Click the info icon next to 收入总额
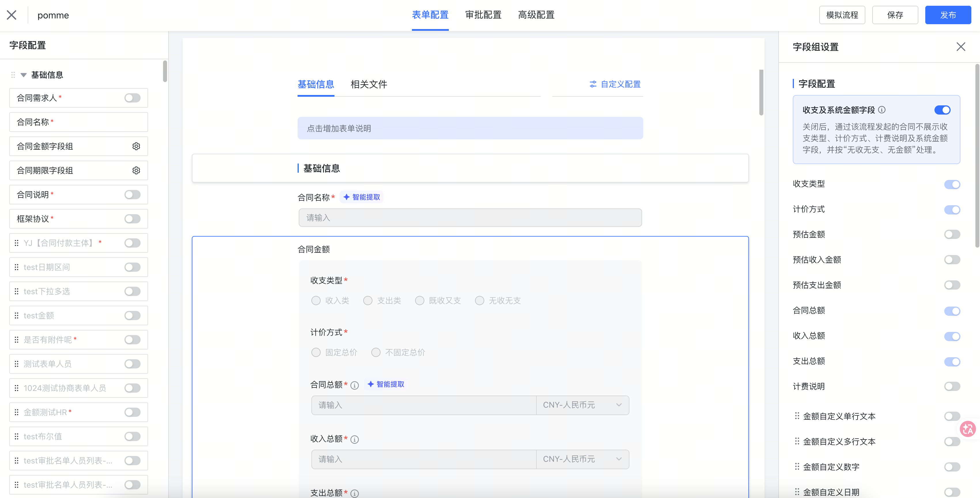This screenshot has height=498, width=980. point(355,440)
